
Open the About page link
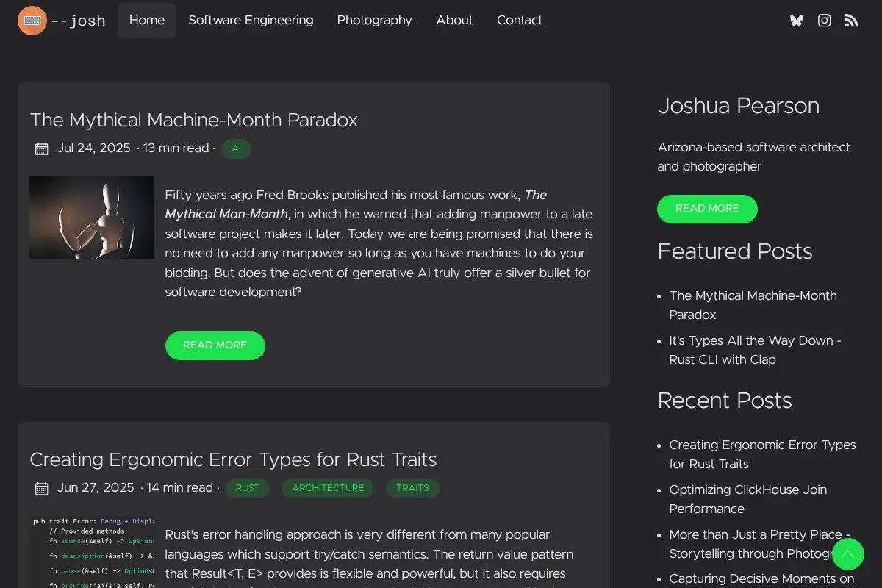tap(454, 21)
